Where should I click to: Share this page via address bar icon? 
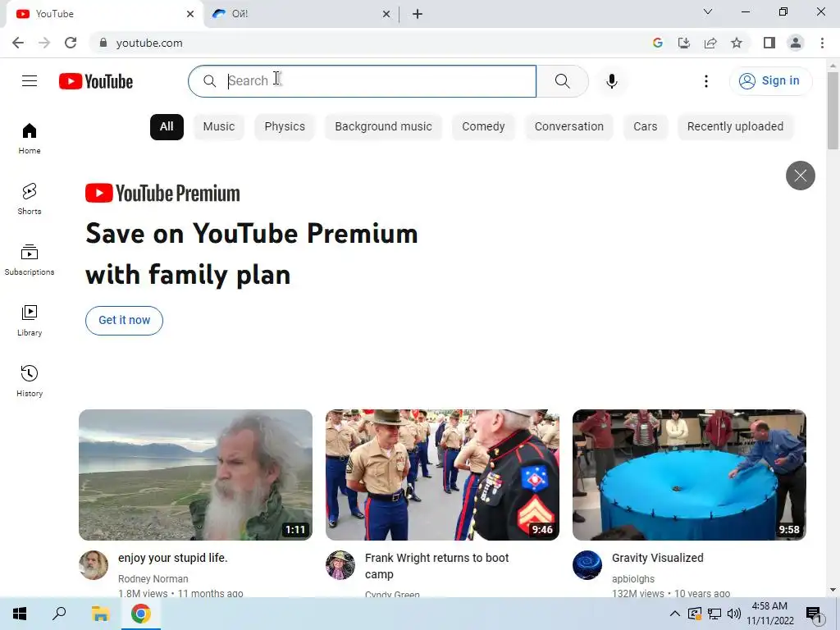click(x=710, y=43)
